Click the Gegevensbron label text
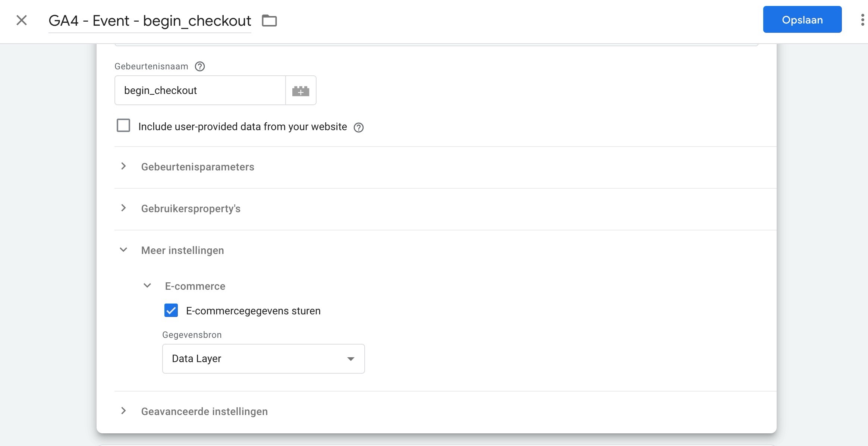 tap(192, 335)
